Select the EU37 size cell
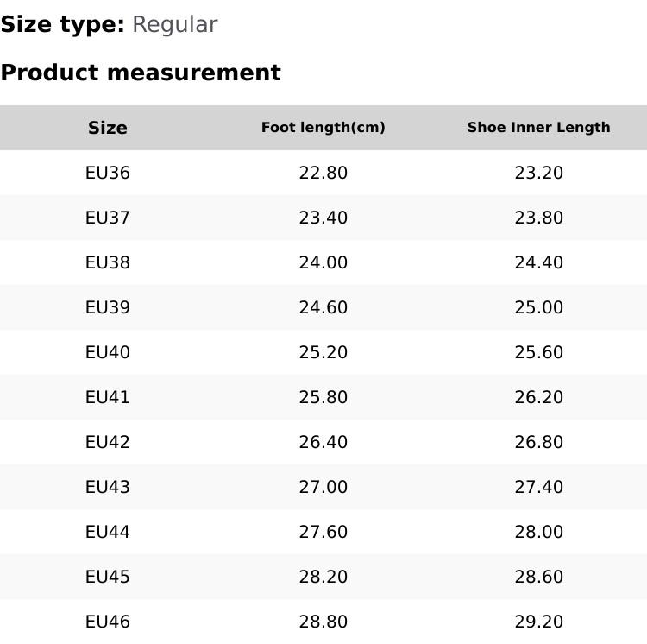 108,218
